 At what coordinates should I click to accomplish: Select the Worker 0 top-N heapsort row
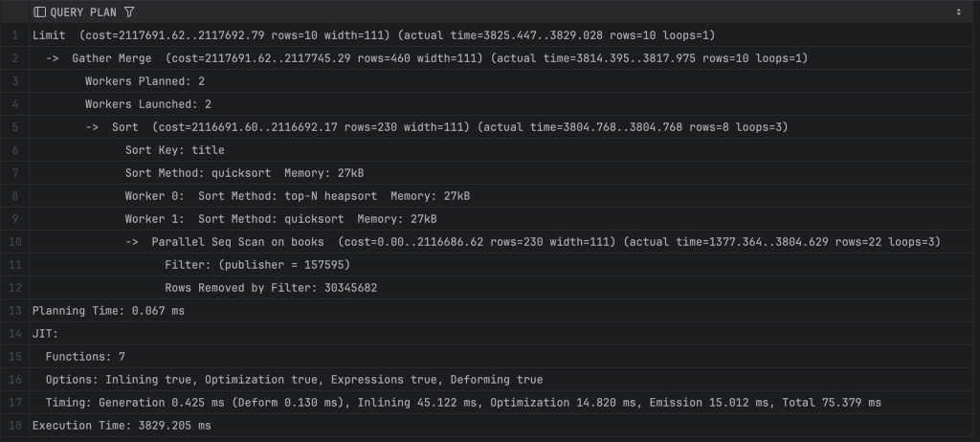pyautogui.click(x=297, y=196)
